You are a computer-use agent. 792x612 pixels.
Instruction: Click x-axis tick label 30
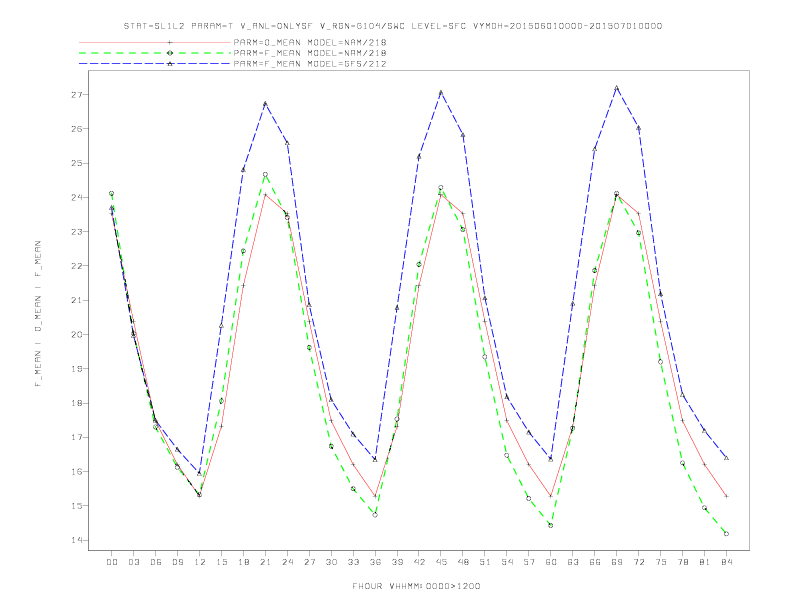click(x=331, y=562)
